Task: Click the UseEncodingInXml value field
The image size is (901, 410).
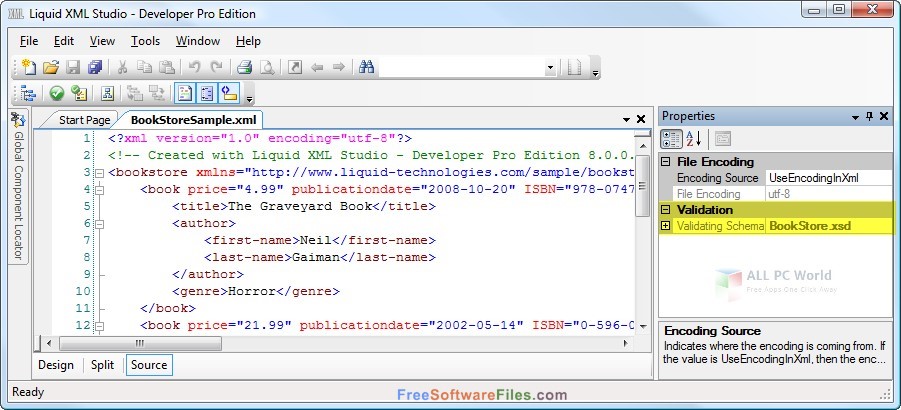Action: coord(829,178)
